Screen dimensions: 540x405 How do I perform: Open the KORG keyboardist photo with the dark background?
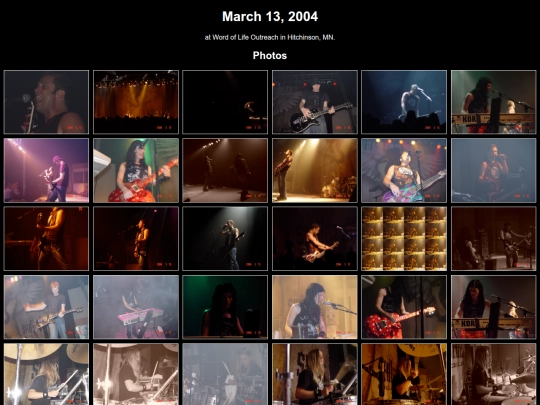coord(494,307)
